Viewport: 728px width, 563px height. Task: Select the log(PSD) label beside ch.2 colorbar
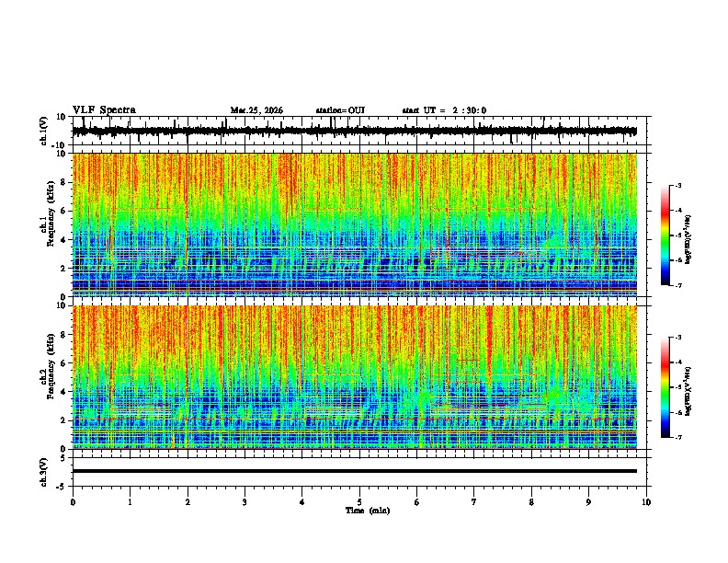tap(688, 391)
